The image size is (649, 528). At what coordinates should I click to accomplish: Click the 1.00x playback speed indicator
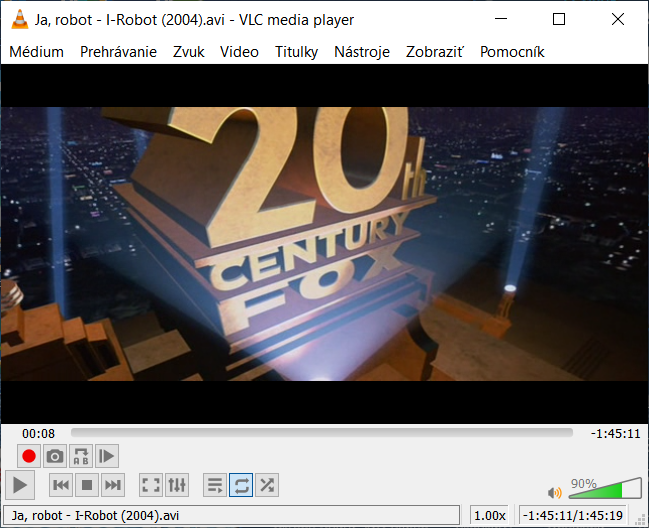coord(490,515)
